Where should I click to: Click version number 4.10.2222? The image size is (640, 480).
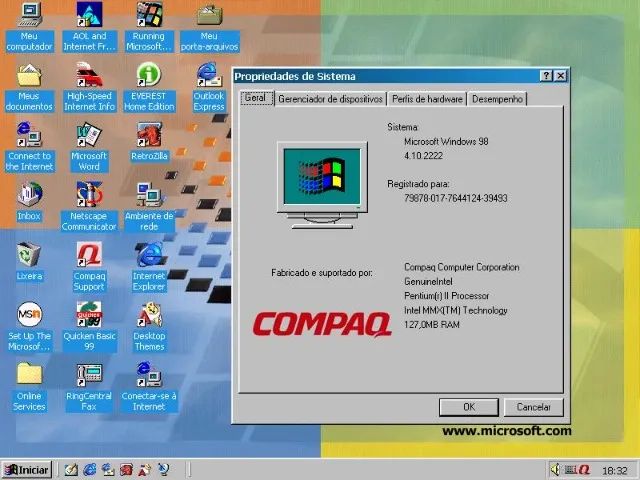[423, 156]
